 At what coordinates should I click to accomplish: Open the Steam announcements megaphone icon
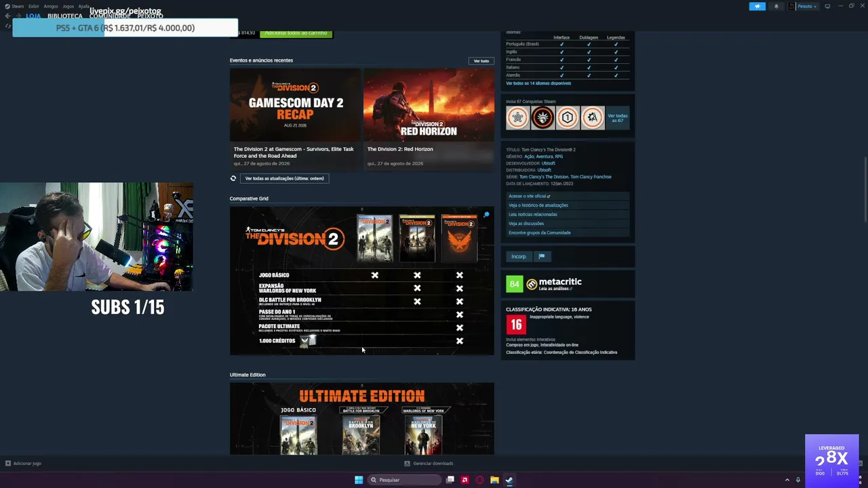point(757,6)
